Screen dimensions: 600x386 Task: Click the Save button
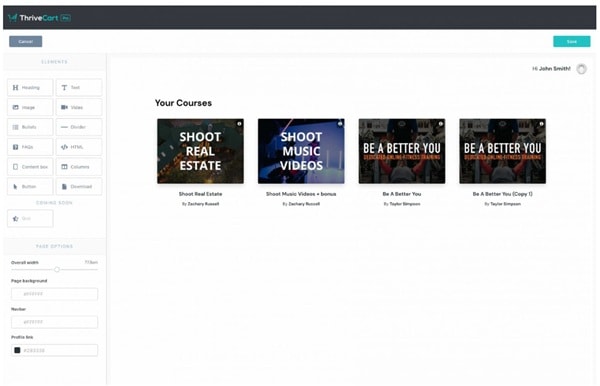pos(572,41)
